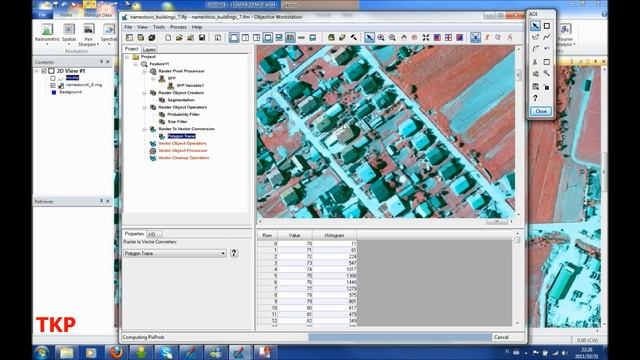This screenshot has width=640, height=360.
Task: Select the region grow magnifier tool in AOI palette
Action: [x=547, y=74]
